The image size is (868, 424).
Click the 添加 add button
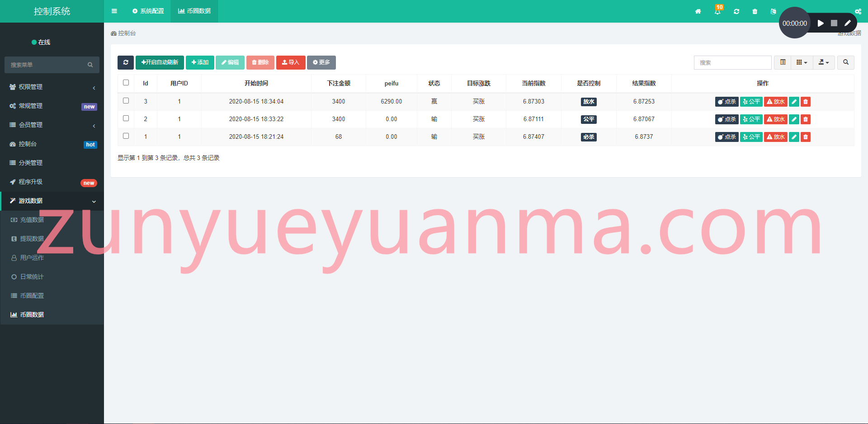pos(200,62)
